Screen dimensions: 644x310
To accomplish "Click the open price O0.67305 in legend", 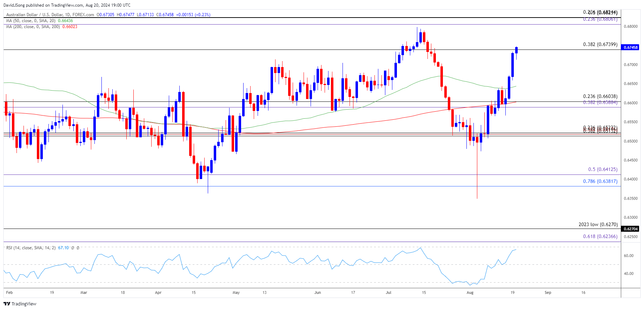I will [106, 15].
